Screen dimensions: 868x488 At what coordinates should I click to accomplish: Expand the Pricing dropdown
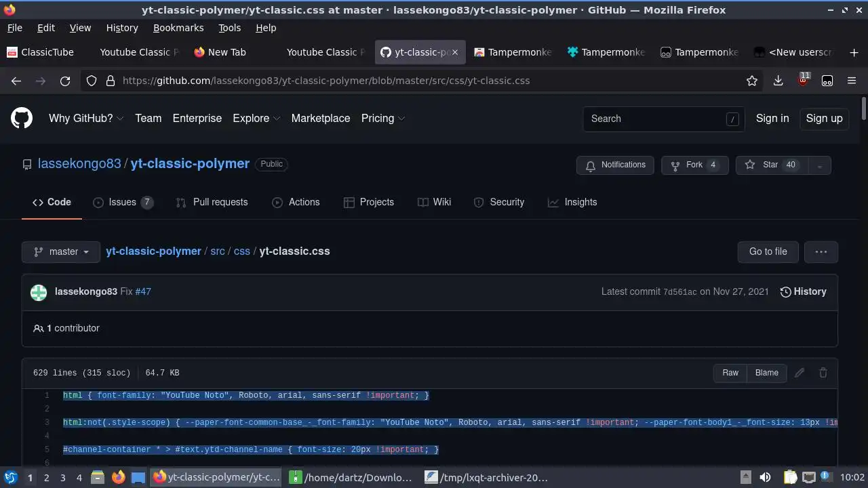(383, 118)
